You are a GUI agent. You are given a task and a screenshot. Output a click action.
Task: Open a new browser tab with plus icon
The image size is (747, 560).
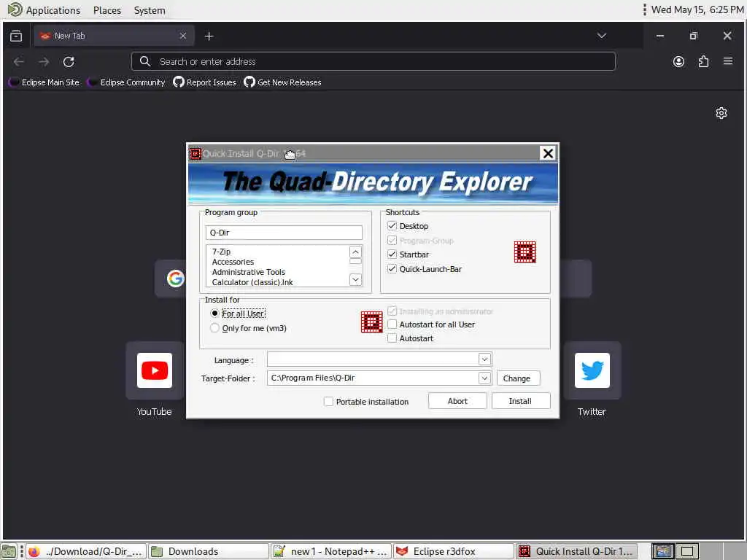click(x=209, y=36)
